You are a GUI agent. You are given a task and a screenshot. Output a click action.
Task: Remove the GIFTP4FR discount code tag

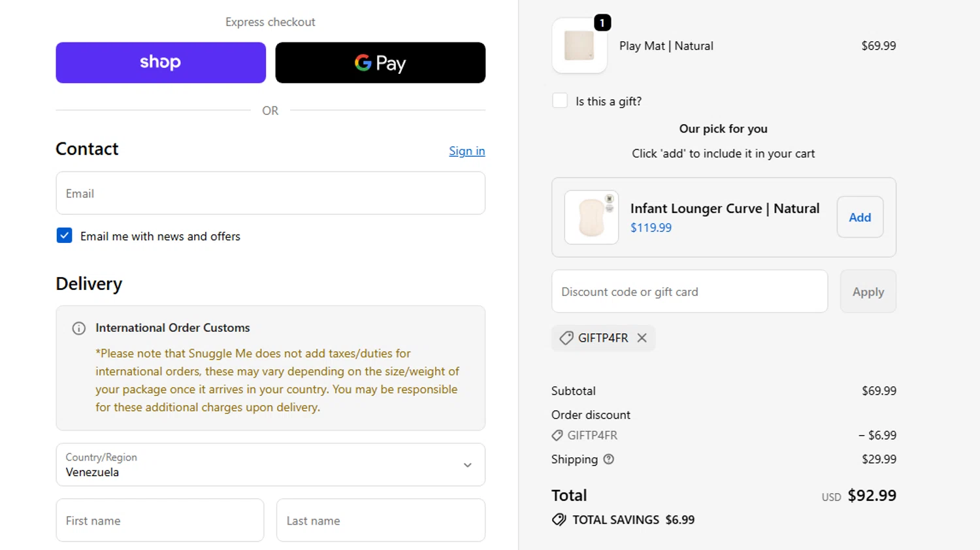[x=642, y=338]
